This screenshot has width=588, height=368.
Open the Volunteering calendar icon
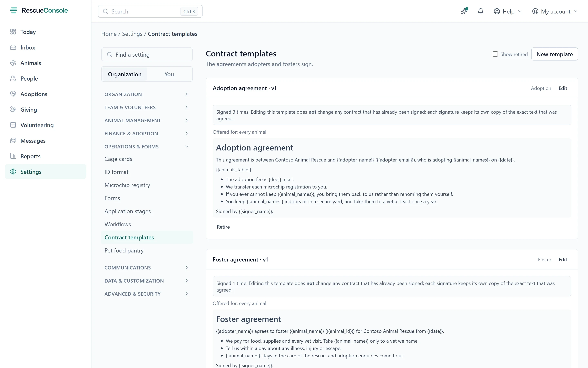13,125
